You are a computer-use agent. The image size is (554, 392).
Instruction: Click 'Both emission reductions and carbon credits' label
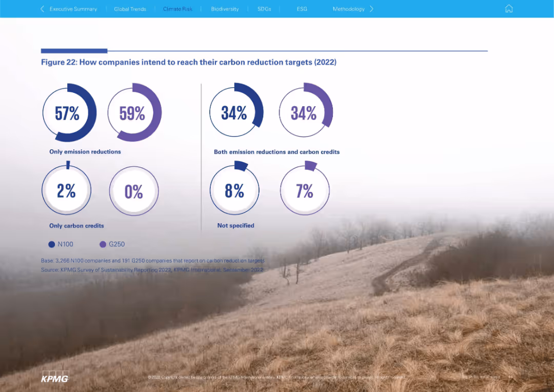(x=276, y=152)
